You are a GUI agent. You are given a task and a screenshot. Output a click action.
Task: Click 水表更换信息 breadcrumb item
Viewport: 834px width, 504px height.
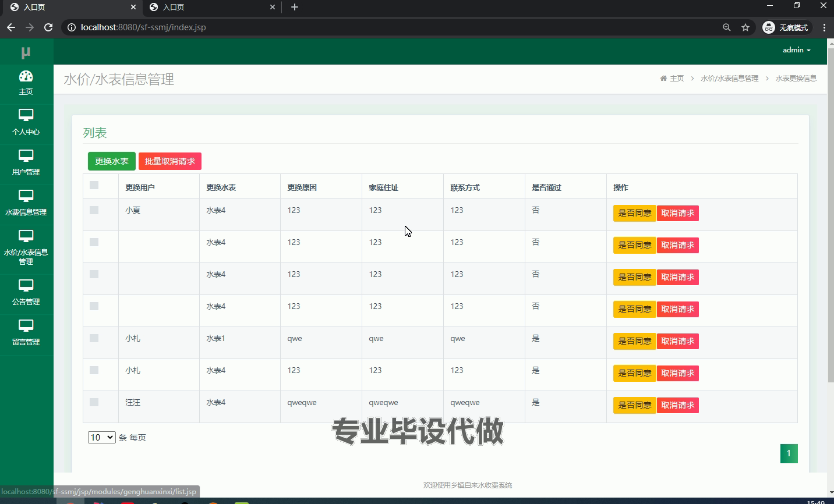coord(796,78)
